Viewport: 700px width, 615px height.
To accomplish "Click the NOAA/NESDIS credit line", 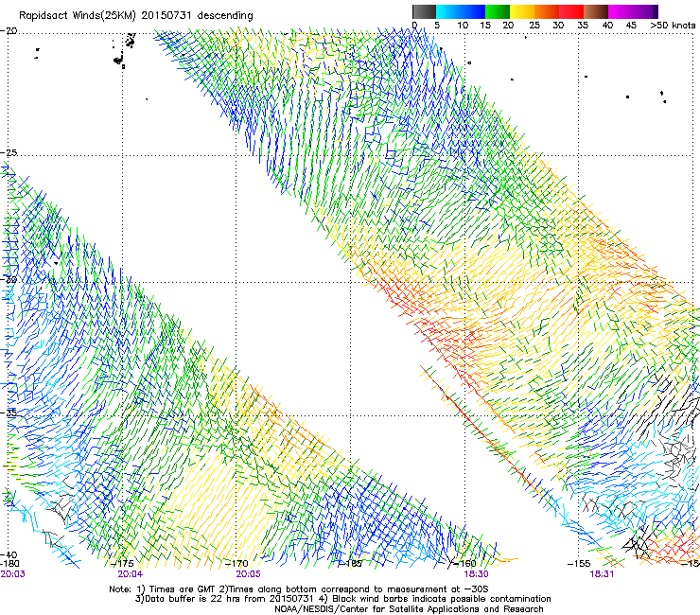I will pos(409,609).
